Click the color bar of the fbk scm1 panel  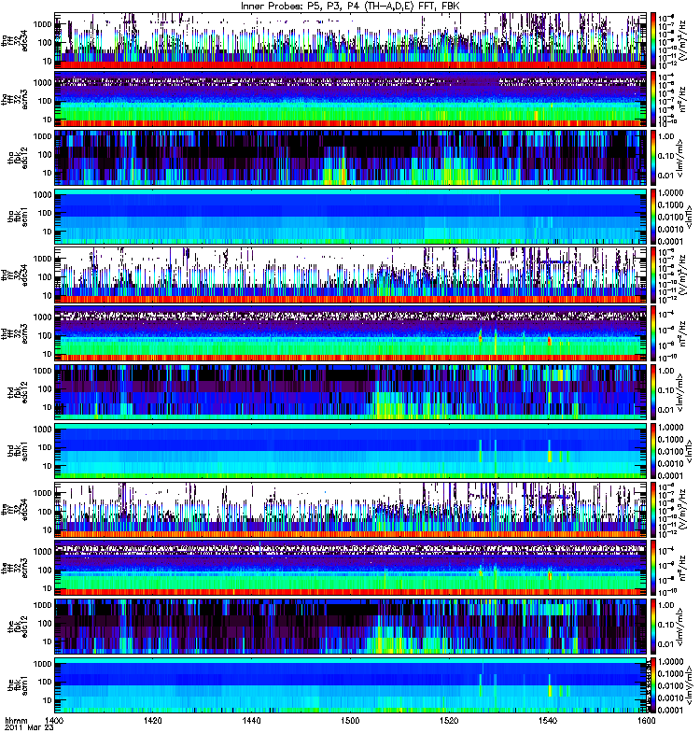(x=652, y=685)
